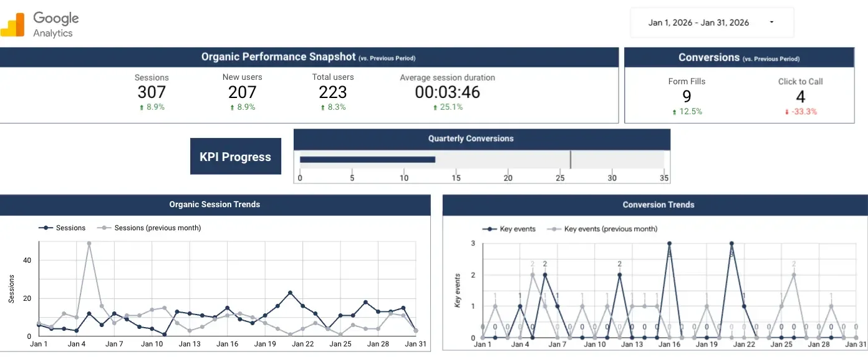Screen dimensions: 868x357
Task: Click the average session duration 00:03:46
Action: coord(448,92)
